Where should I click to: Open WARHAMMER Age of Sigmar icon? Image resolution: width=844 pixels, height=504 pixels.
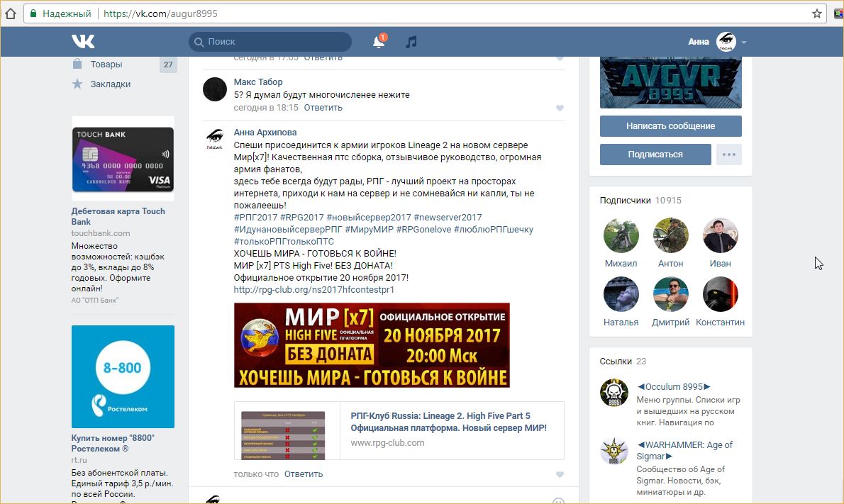(614, 451)
